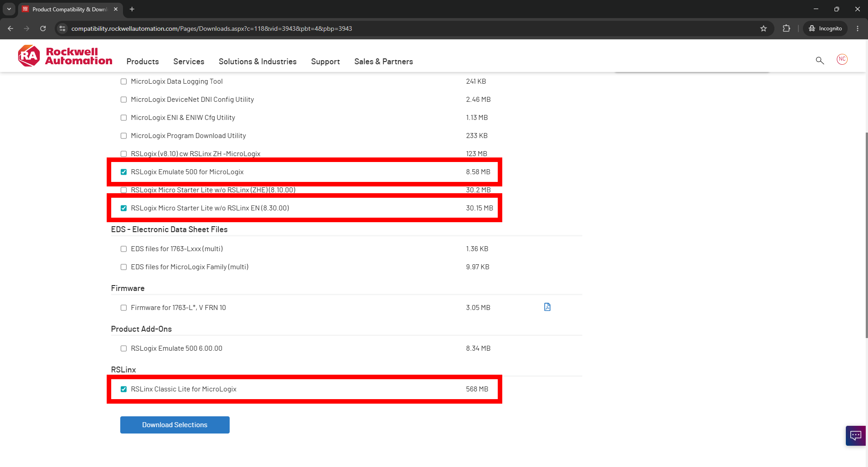The height and width of the screenshot is (467, 868).
Task: Check RSLogix Micro Starter Lite ZHE (8.10.00)
Action: [x=123, y=190]
